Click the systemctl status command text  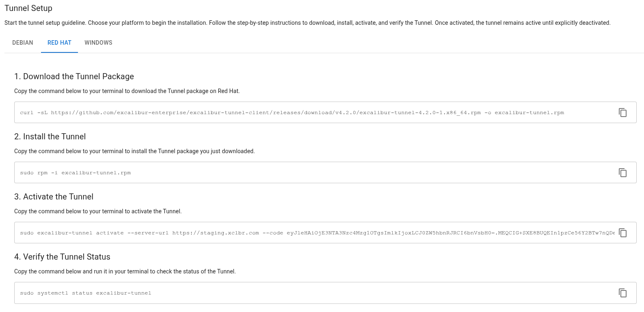(85, 293)
